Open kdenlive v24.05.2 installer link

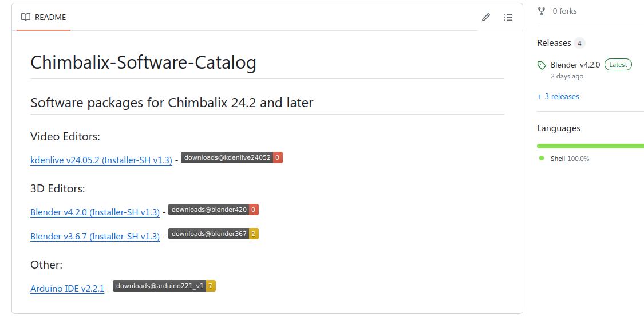pos(101,160)
